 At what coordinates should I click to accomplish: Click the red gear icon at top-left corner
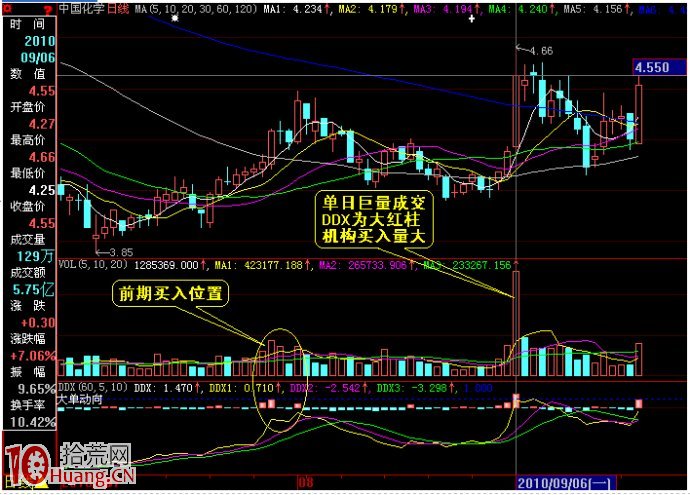[7, 9]
